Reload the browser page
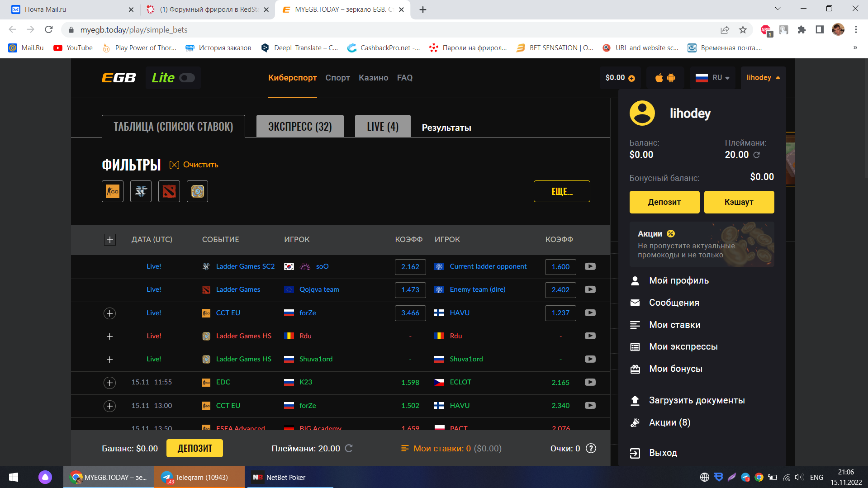 [x=49, y=30]
